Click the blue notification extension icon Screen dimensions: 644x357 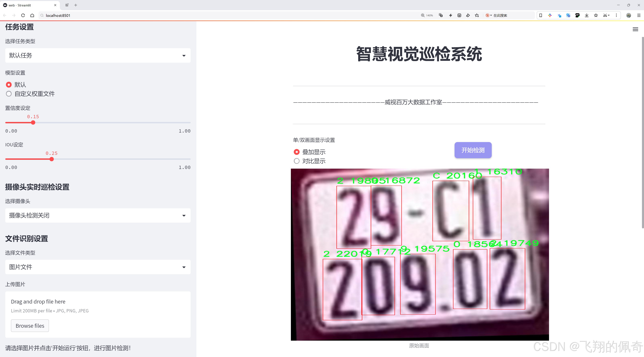[559, 15]
